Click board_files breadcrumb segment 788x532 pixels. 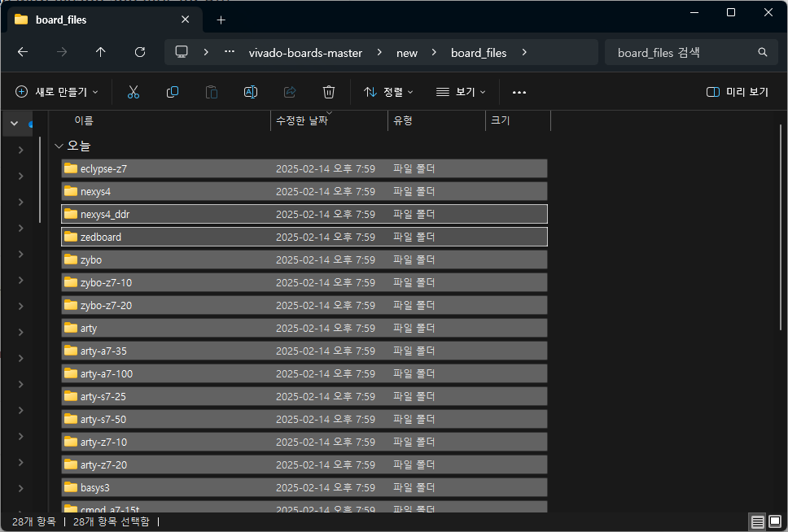pos(479,53)
